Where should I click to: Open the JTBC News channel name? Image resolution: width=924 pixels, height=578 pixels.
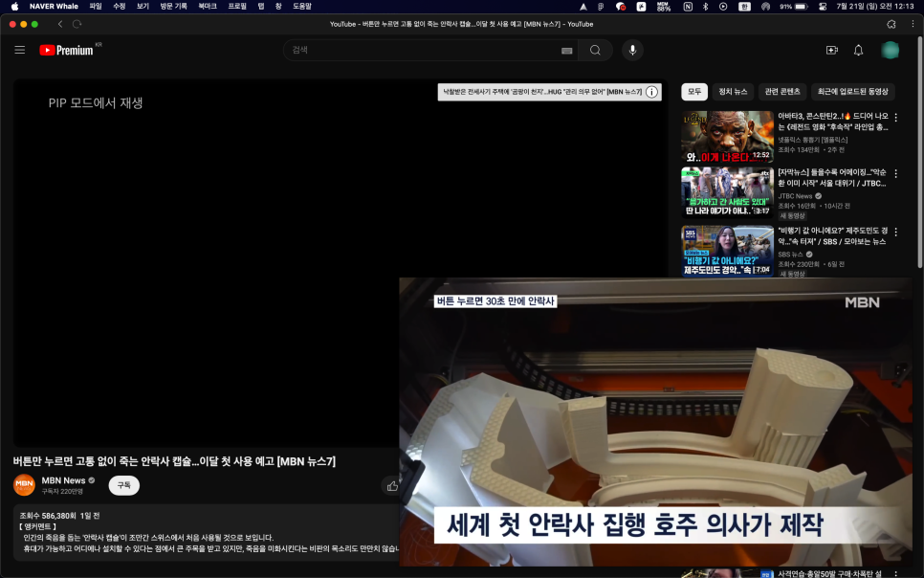[795, 196]
